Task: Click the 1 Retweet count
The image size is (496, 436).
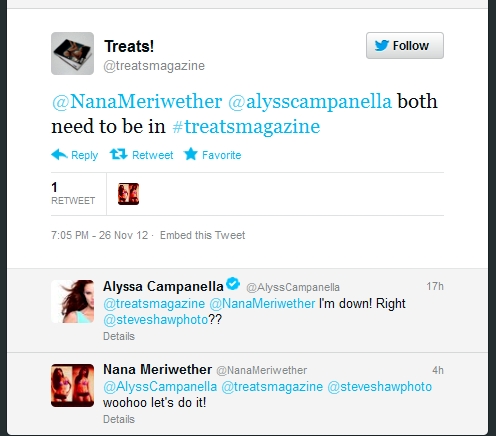Action: (73, 193)
